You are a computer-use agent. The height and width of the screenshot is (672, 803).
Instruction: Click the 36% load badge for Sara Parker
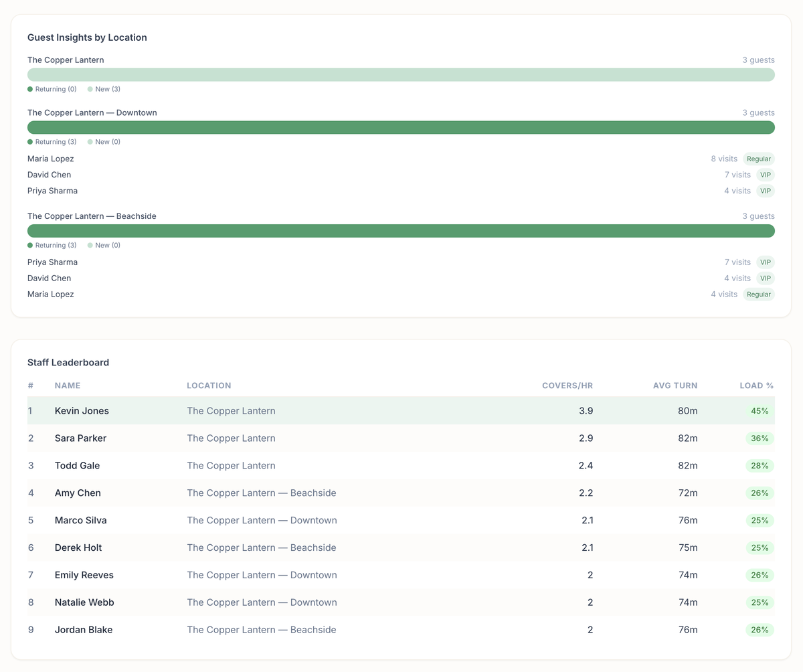point(760,438)
